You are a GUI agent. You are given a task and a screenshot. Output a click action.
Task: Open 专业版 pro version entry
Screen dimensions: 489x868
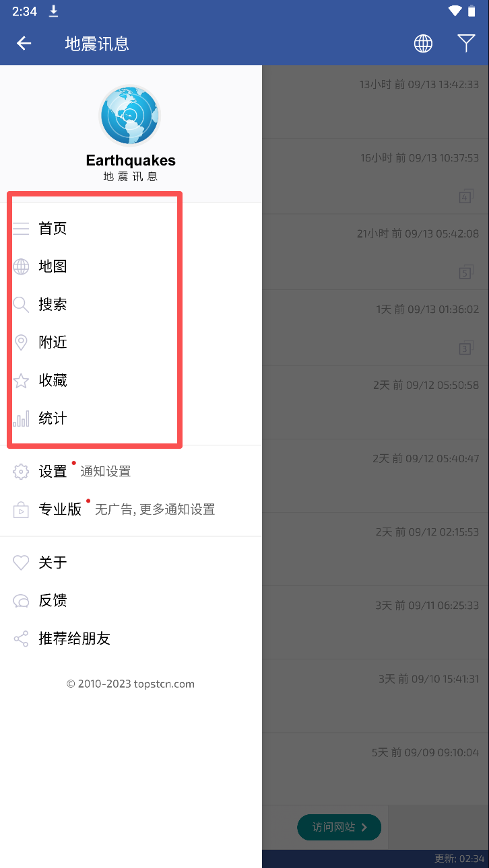point(131,509)
